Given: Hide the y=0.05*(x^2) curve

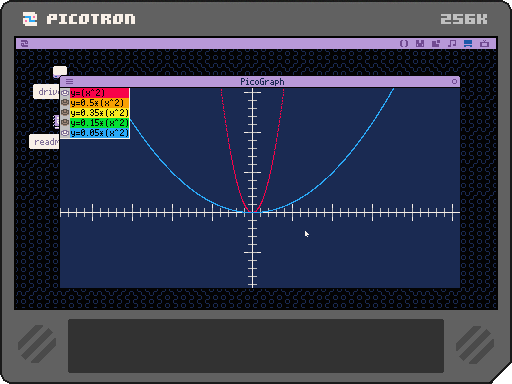Looking at the screenshot, I should 65,133.
